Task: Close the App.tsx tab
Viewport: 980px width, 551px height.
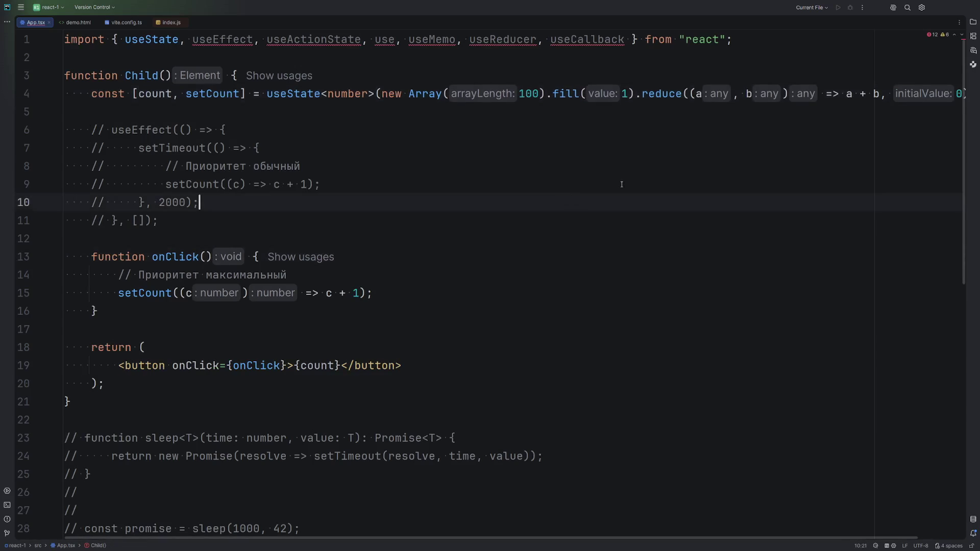Action: click(x=49, y=22)
